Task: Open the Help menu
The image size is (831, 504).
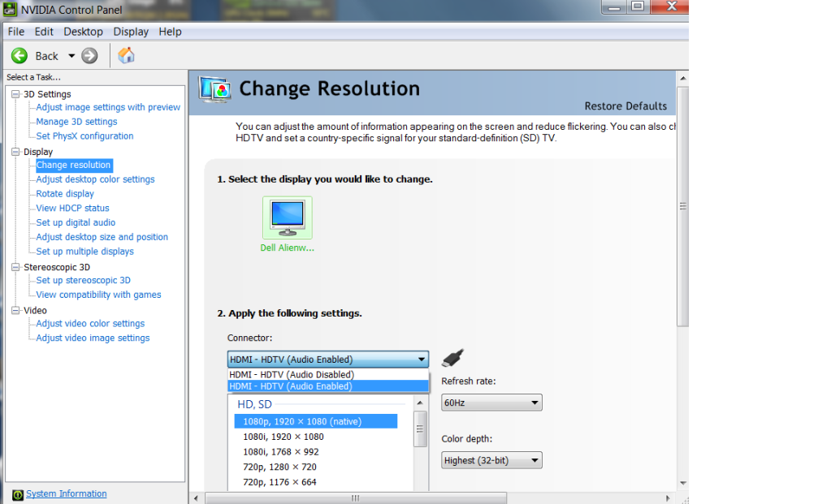Action: pos(170,32)
